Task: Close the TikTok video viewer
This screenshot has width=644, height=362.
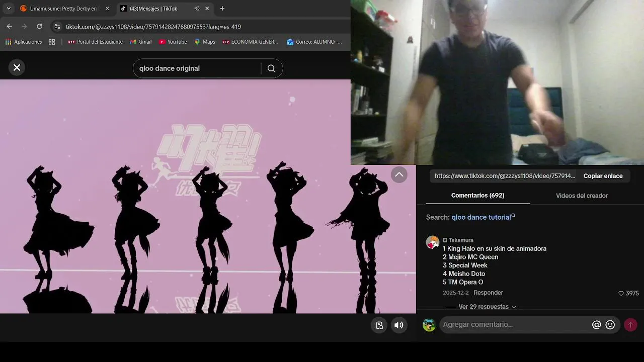Action: [17, 67]
